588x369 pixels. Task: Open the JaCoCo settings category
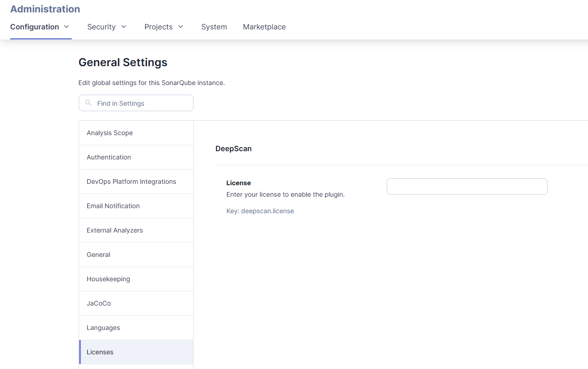136,303
